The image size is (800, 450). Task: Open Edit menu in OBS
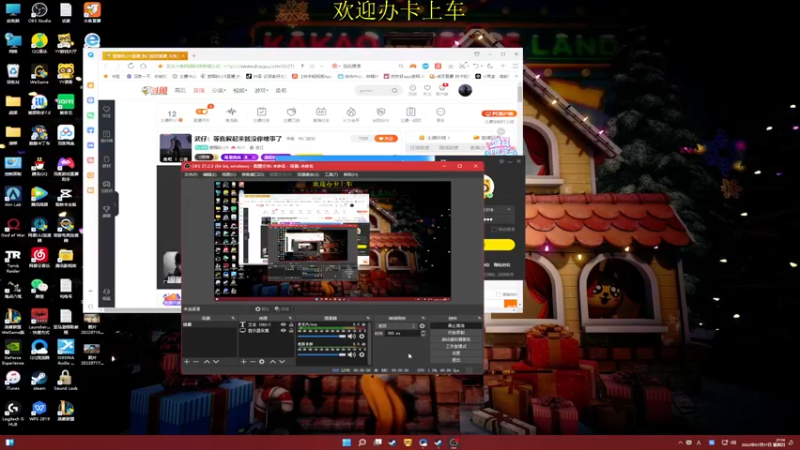[210, 174]
